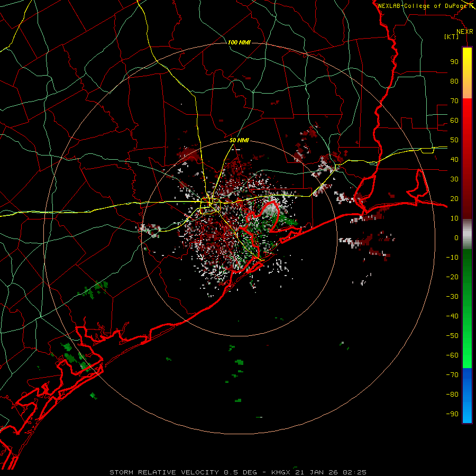Click the -50 value on velocity scale

pyautogui.click(x=452, y=336)
